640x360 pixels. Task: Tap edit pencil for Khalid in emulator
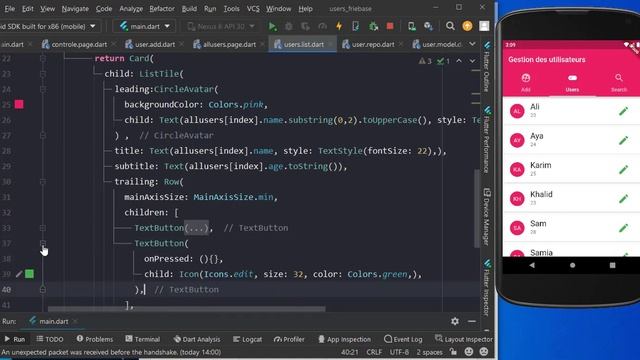[623, 199]
